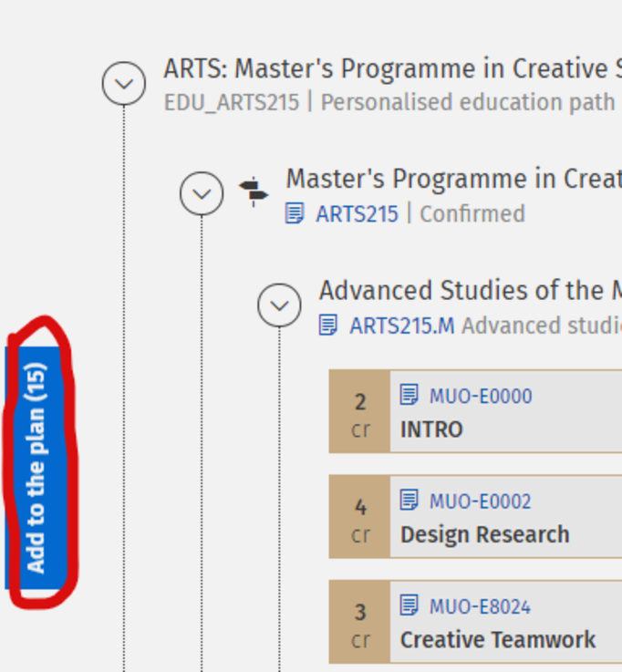Viewport: 622px width, 672px height.
Task: Click the Add to the plan (15) button
Action: 35,468
